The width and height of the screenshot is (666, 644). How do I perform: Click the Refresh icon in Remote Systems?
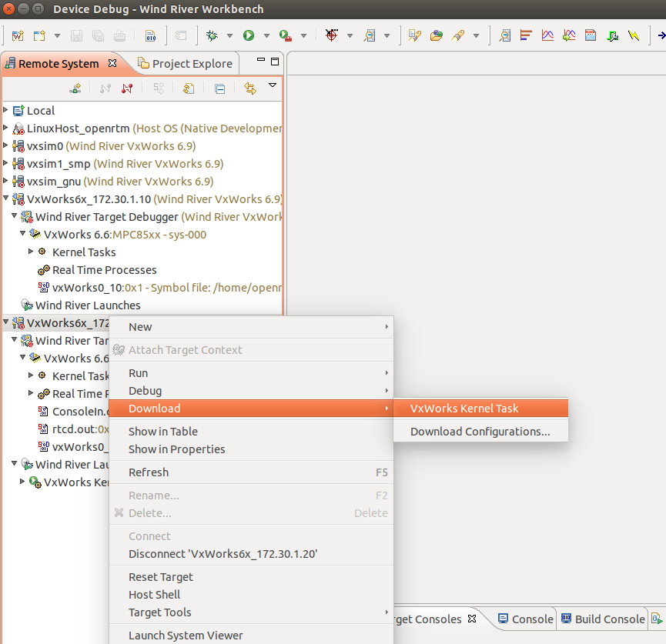pyautogui.click(x=189, y=88)
